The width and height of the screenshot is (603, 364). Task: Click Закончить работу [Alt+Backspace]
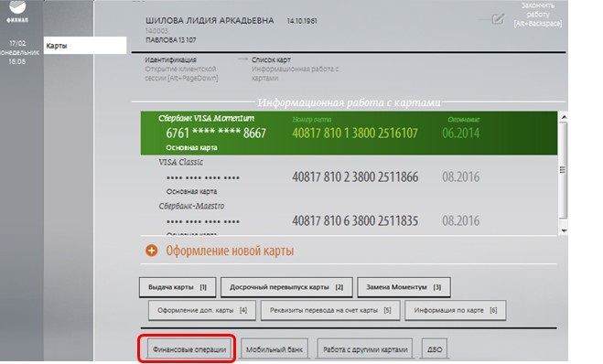538,15
